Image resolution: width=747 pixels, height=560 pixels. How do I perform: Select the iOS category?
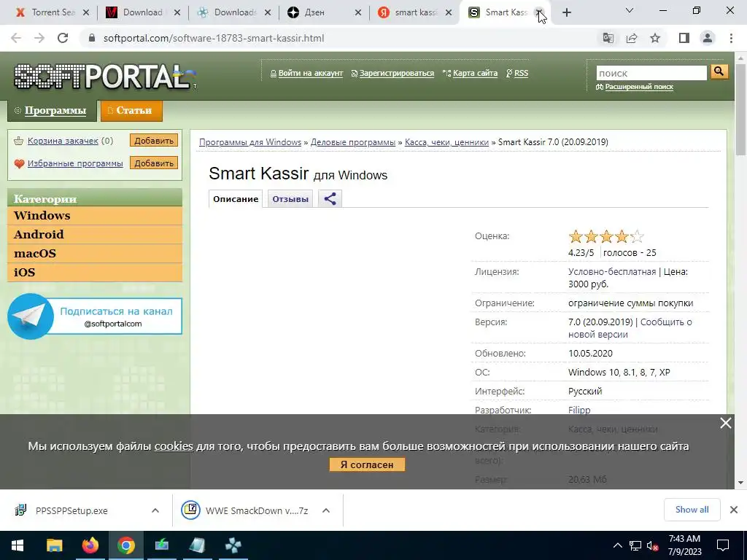95,273
